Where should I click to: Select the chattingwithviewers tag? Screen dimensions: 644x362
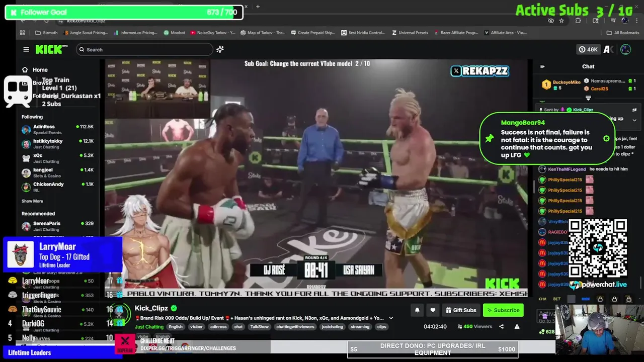295,327
